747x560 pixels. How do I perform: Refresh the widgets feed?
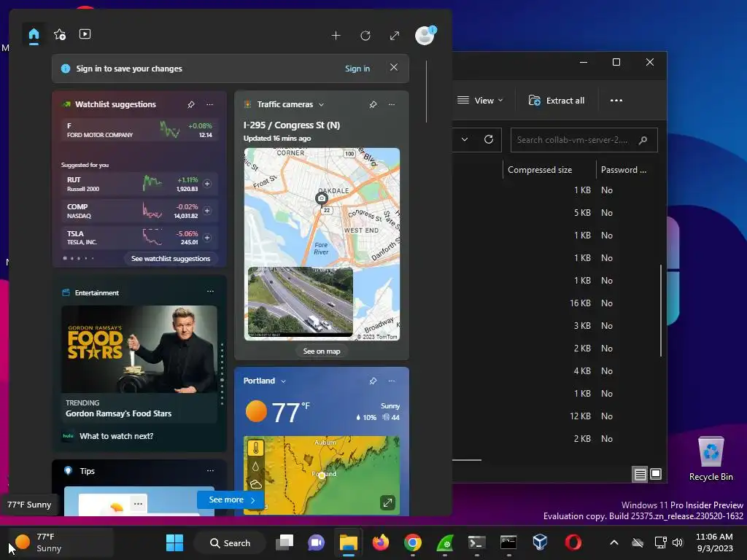tap(365, 36)
